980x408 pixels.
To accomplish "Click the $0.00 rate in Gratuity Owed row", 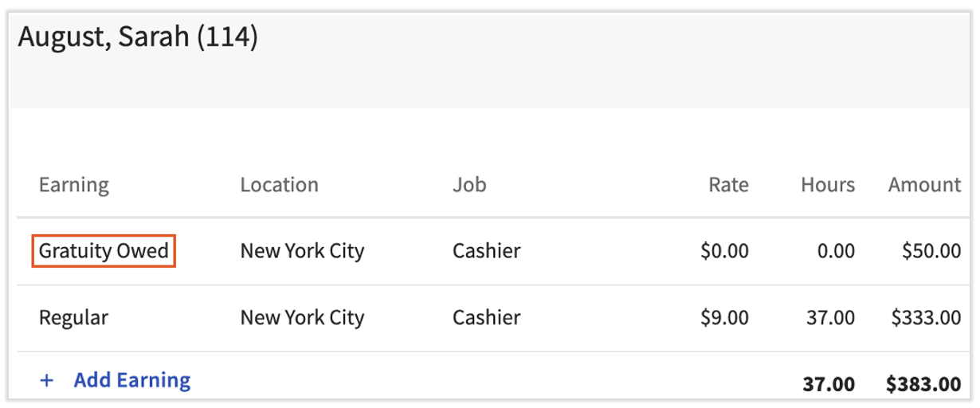I will [x=724, y=252].
